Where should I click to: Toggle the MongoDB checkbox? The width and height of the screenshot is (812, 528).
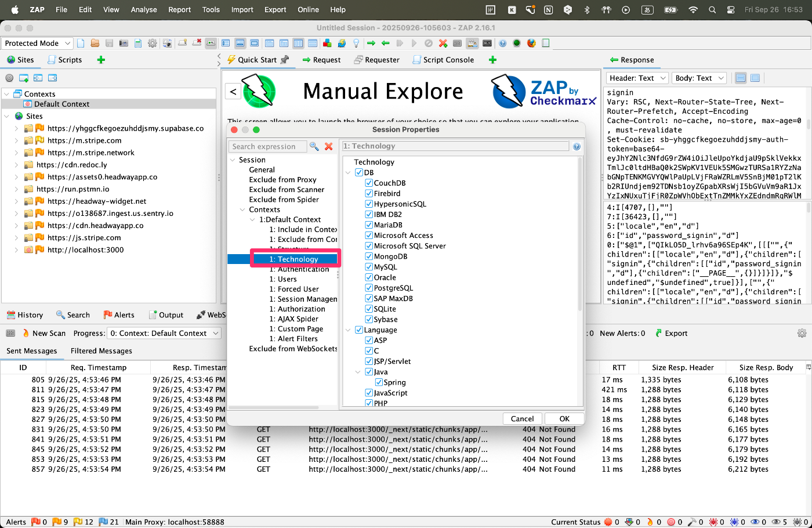369,256
